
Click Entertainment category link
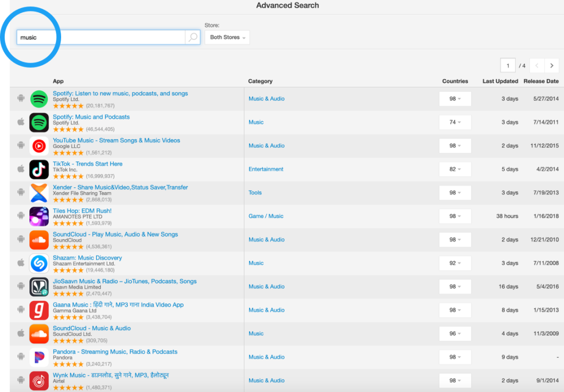pos(266,169)
